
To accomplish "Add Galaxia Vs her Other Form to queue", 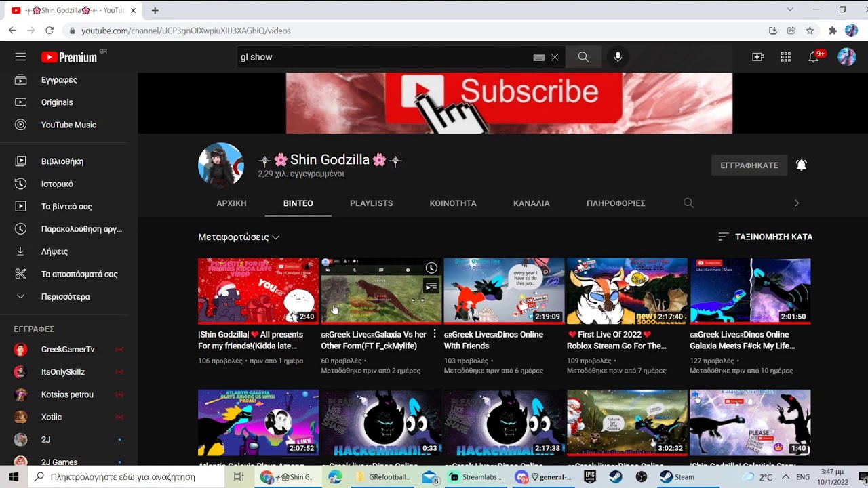I will click(431, 287).
